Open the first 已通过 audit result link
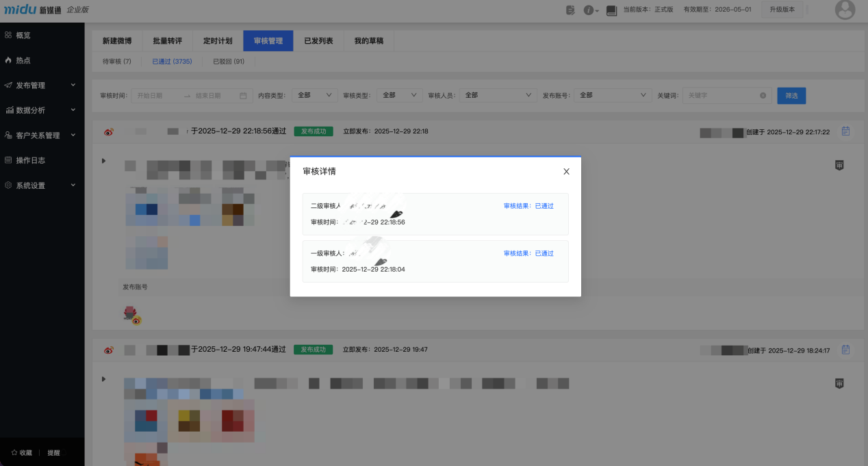 544,205
